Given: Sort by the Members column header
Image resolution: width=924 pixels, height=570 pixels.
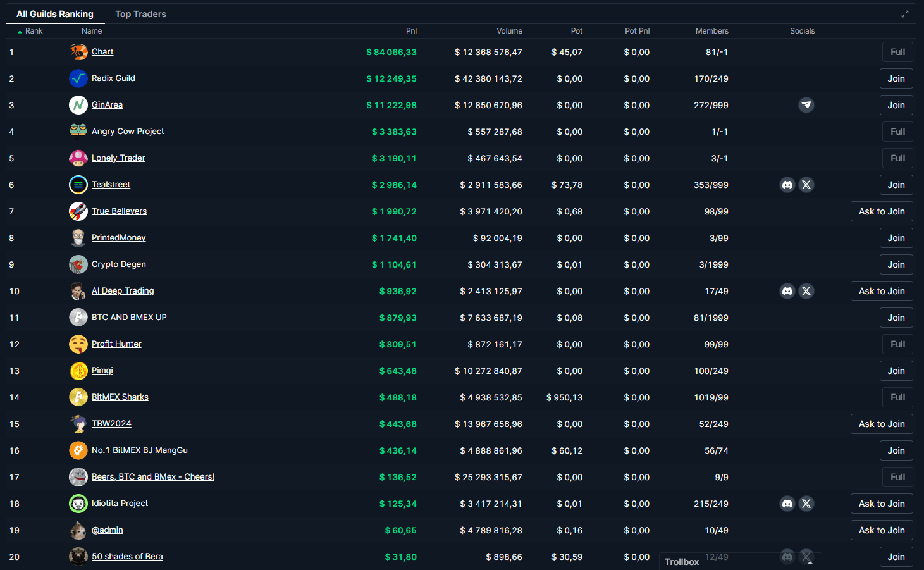Looking at the screenshot, I should pos(711,31).
